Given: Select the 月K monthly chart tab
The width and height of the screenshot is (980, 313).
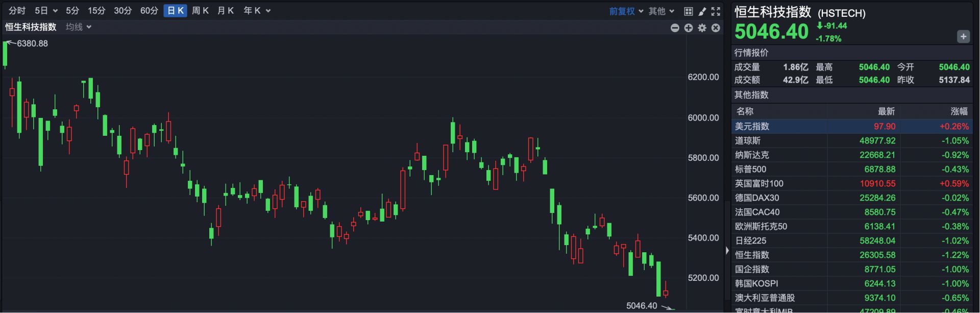Looking at the screenshot, I should [225, 11].
